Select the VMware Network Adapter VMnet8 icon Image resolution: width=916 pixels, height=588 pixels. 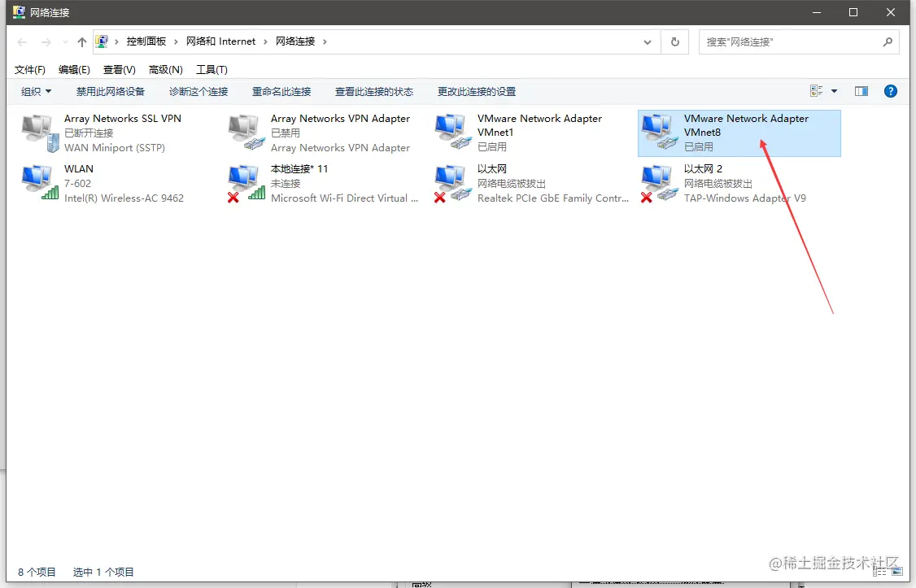tap(660, 132)
